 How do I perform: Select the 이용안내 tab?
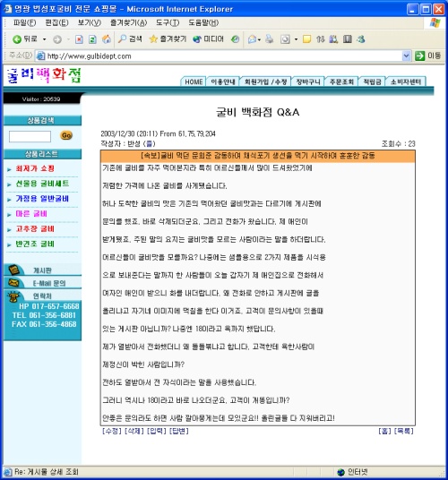[223, 81]
